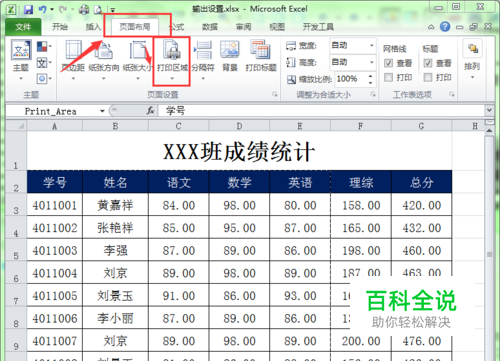Click the Undo icon in quick access toolbar
This screenshot has width=500, height=361.
(x=42, y=9)
